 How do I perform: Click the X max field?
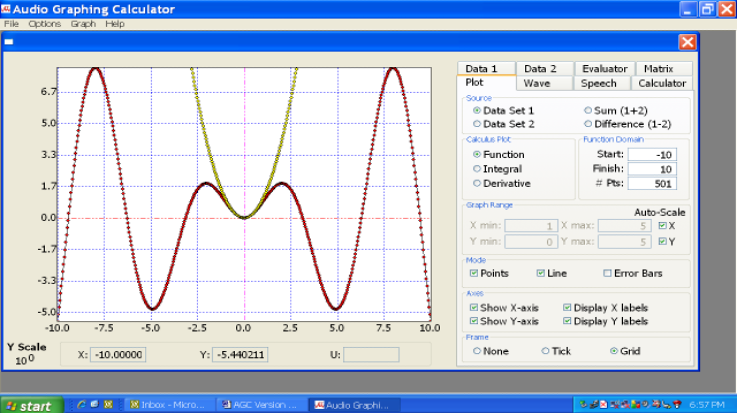[624, 226]
